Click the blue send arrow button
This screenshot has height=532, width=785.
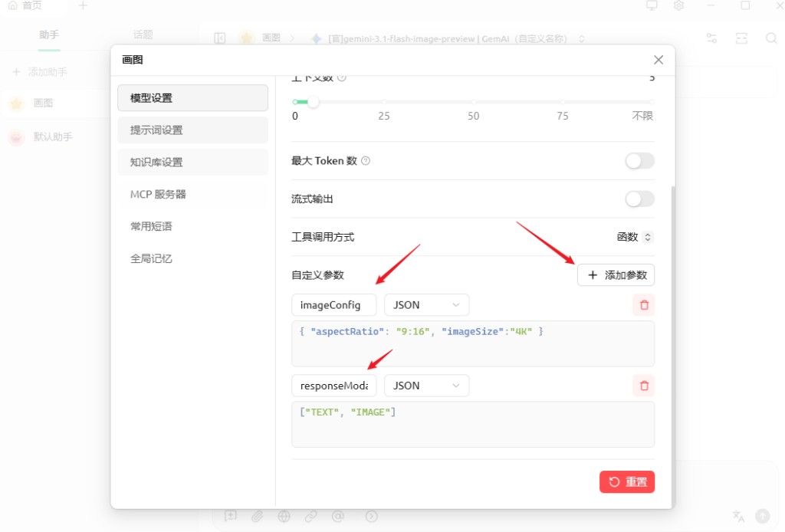pyautogui.click(x=763, y=515)
